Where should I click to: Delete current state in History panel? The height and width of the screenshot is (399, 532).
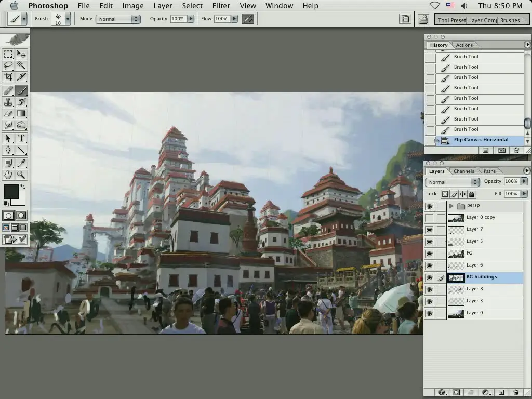click(516, 150)
